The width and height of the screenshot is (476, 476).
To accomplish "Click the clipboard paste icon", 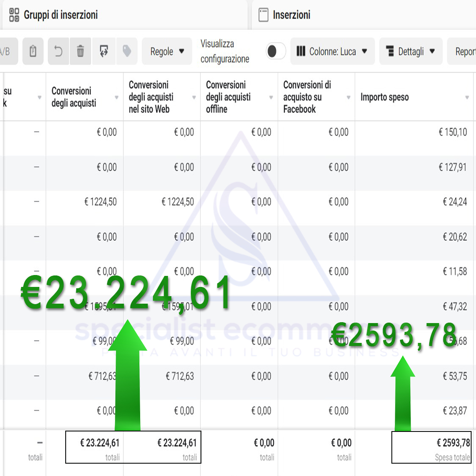I will click(33, 52).
